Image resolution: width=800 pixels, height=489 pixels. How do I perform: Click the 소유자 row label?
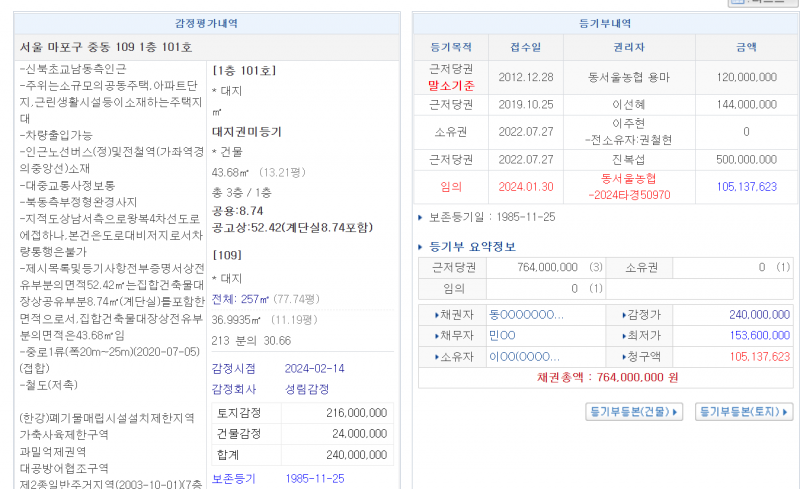click(x=457, y=356)
